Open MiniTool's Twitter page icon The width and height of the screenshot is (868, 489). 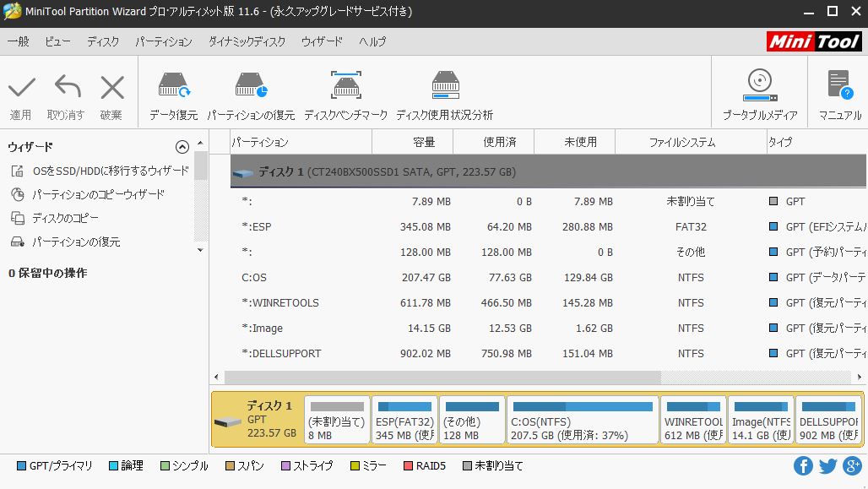pyautogui.click(x=827, y=465)
